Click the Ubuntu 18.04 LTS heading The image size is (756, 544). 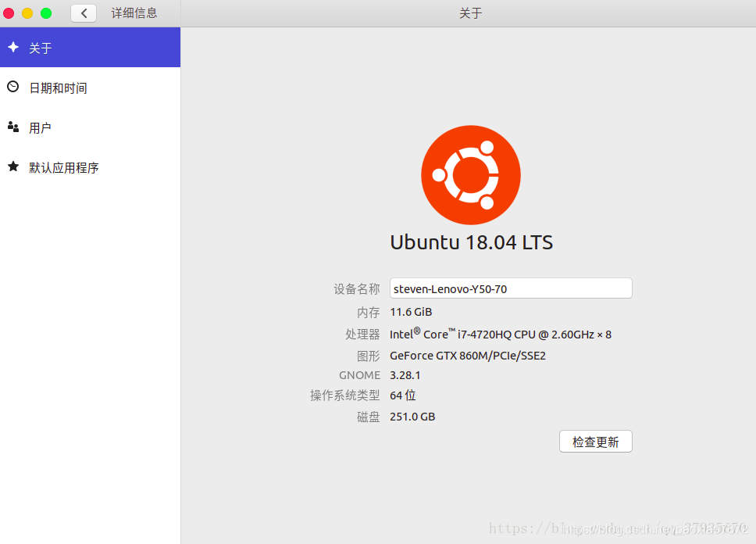(471, 242)
